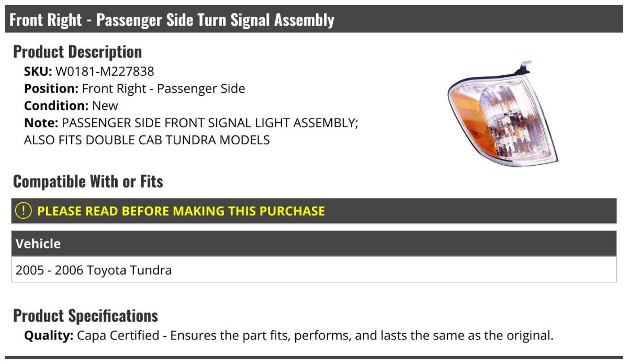The width and height of the screenshot is (628, 364).
Task: Click the Note label
Action: (41, 123)
